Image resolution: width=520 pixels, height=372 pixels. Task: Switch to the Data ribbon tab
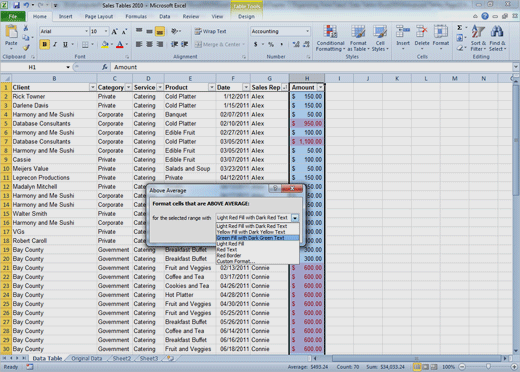tap(165, 16)
